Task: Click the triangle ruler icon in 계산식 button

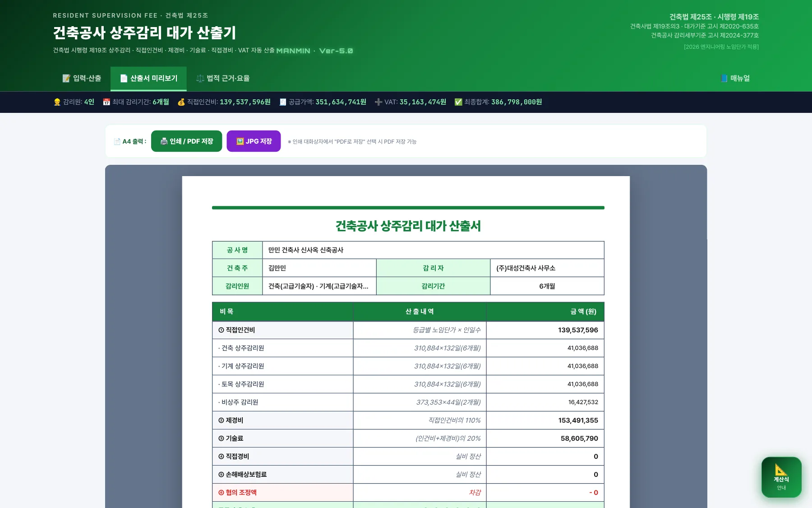Action: (x=781, y=470)
